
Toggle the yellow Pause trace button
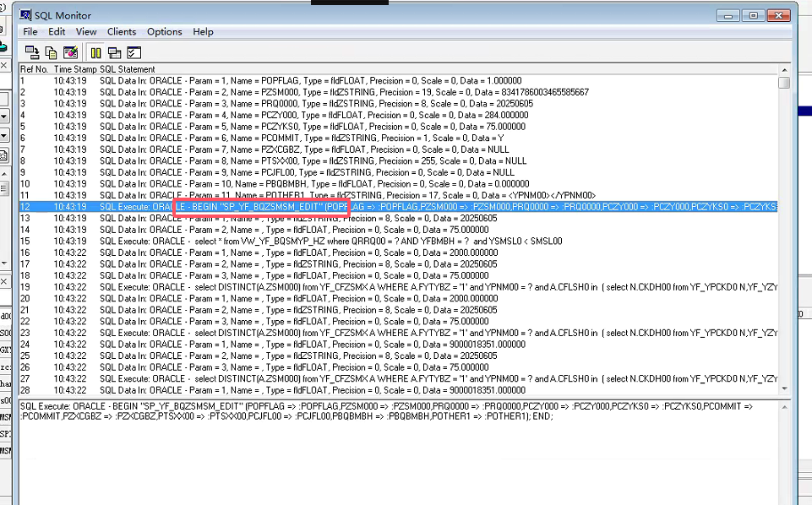click(x=95, y=52)
